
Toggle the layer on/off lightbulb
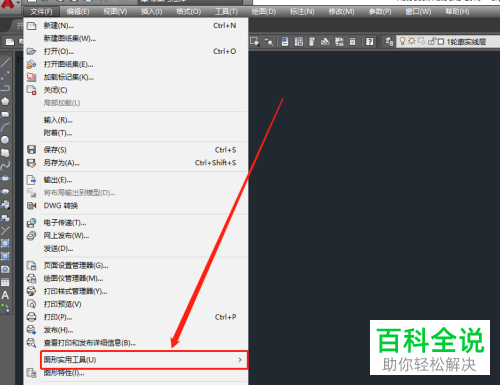(x=402, y=41)
